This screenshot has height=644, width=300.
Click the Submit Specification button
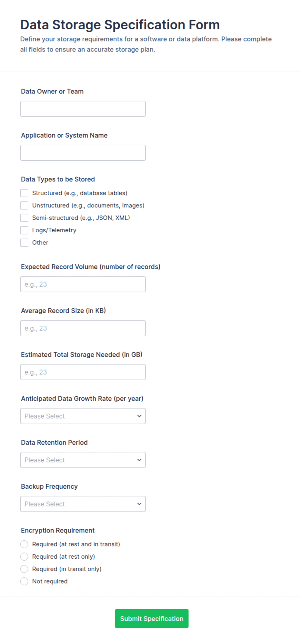(x=152, y=619)
